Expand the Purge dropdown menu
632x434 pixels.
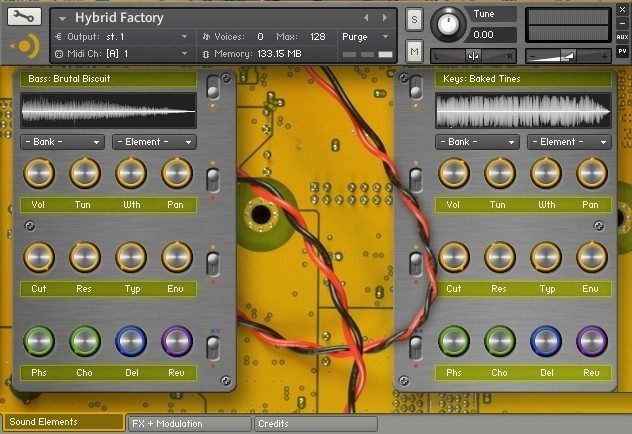pos(365,36)
